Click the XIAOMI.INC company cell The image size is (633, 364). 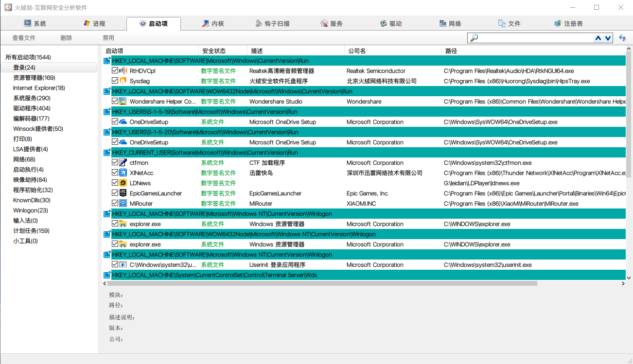pyautogui.click(x=361, y=204)
